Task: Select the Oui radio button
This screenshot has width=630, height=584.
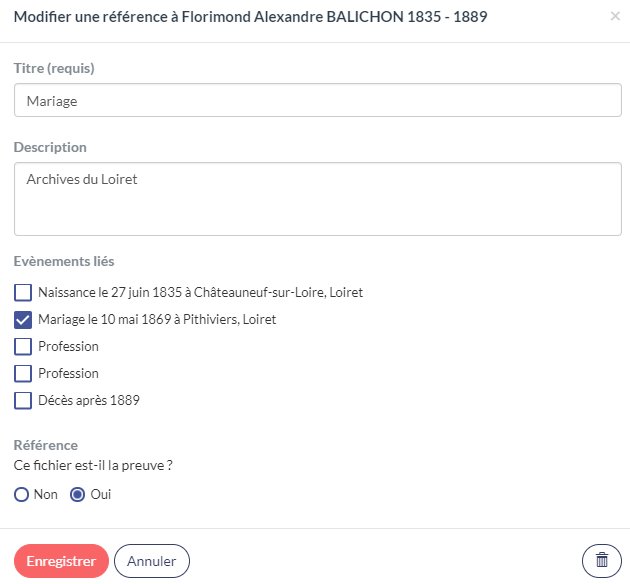Action: (x=77, y=495)
